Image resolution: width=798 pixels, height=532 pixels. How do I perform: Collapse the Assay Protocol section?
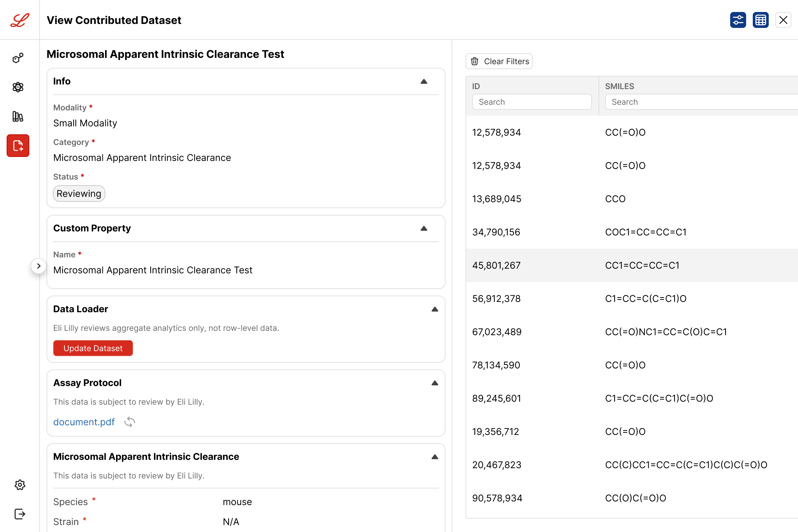click(435, 383)
